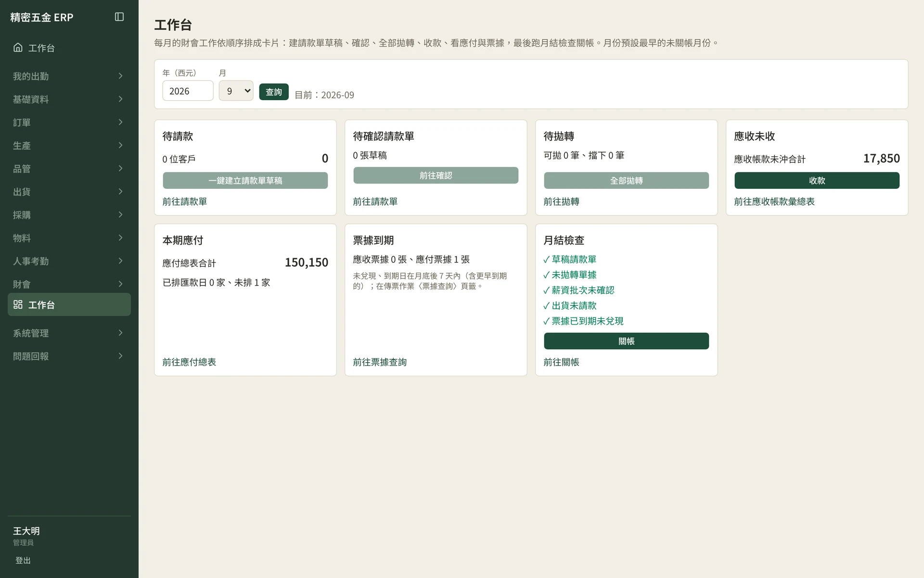Viewport: 924px width, 578px height.
Task: Click the year input showing 2026
Action: (188, 91)
